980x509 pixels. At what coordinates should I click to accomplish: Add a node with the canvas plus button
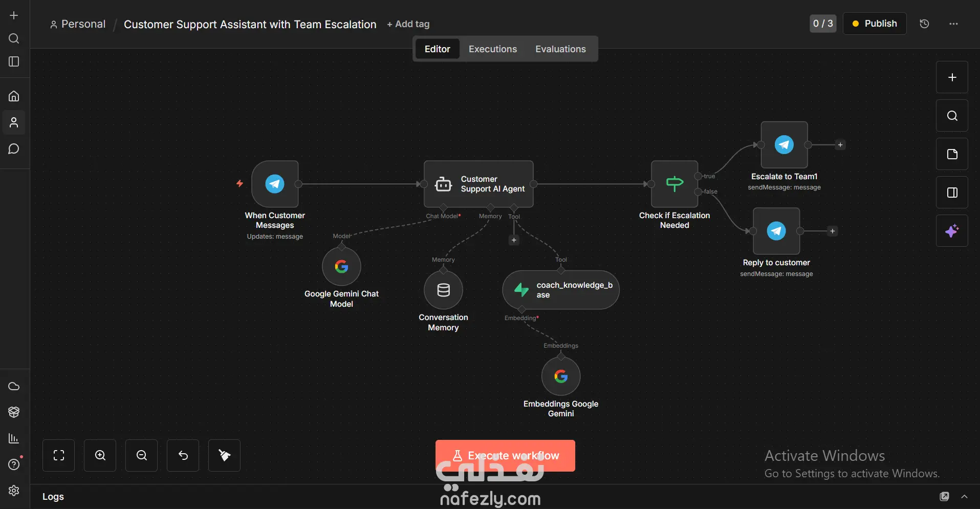click(952, 77)
